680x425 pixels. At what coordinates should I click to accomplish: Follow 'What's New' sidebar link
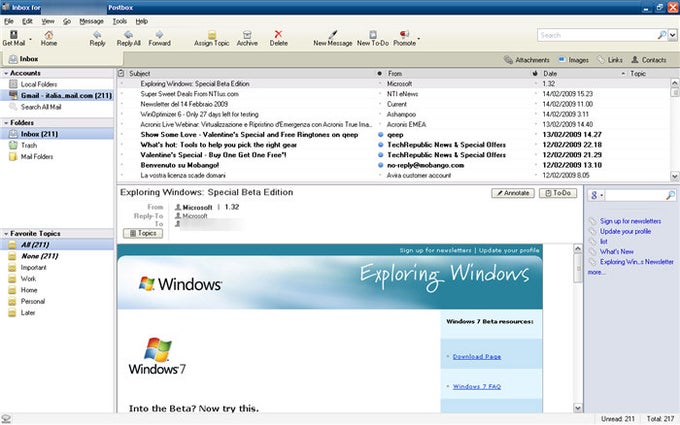coord(616,252)
